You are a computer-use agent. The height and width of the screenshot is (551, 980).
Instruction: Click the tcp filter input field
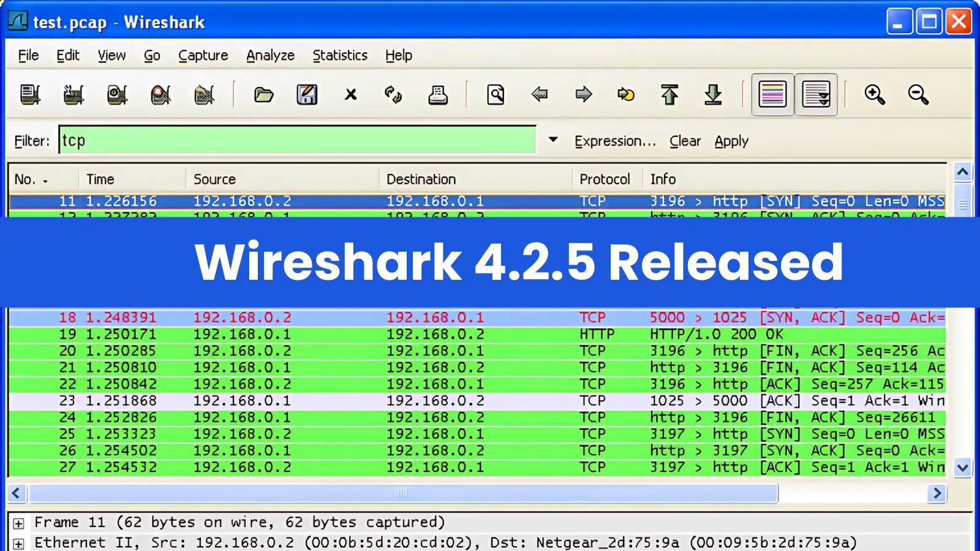[298, 140]
